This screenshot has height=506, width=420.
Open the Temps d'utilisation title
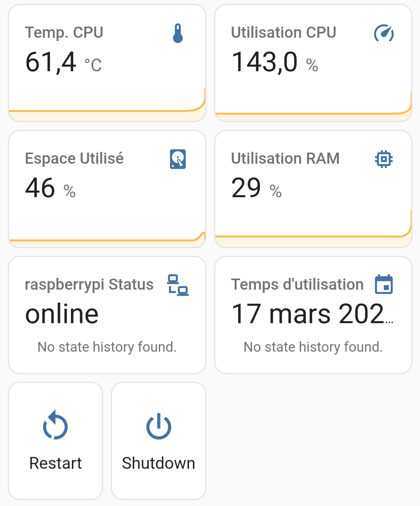click(x=297, y=285)
